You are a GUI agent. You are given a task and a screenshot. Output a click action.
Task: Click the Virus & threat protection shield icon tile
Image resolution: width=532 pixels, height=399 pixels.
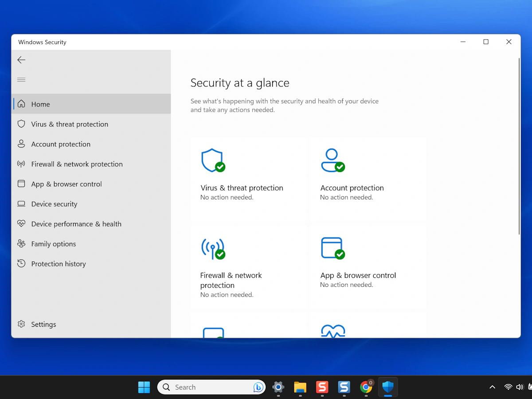[212, 160]
